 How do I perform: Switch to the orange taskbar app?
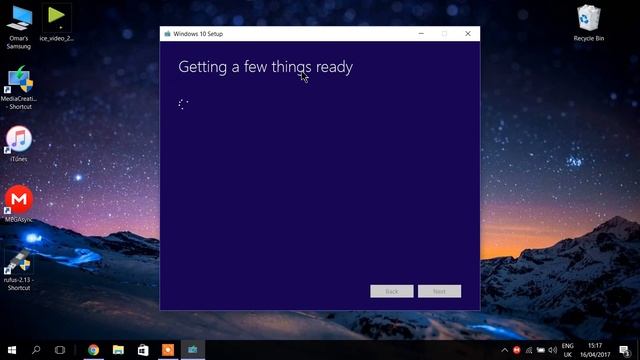pos(168,350)
